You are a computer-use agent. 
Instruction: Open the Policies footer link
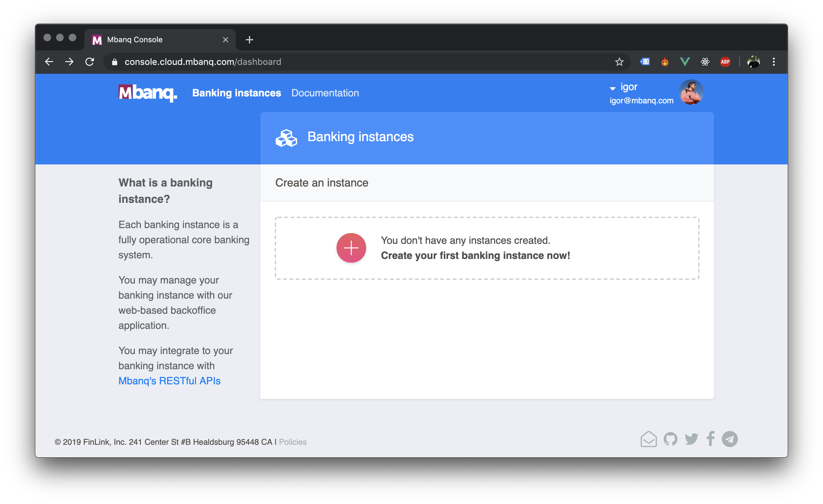(293, 442)
